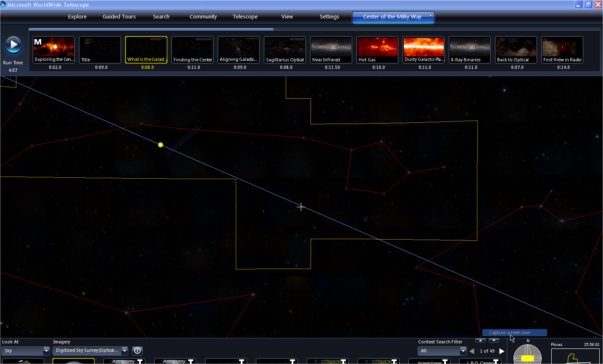Click the yellow Sun marker in the sky
Viewport: 603px width, 364px height.
161,145
